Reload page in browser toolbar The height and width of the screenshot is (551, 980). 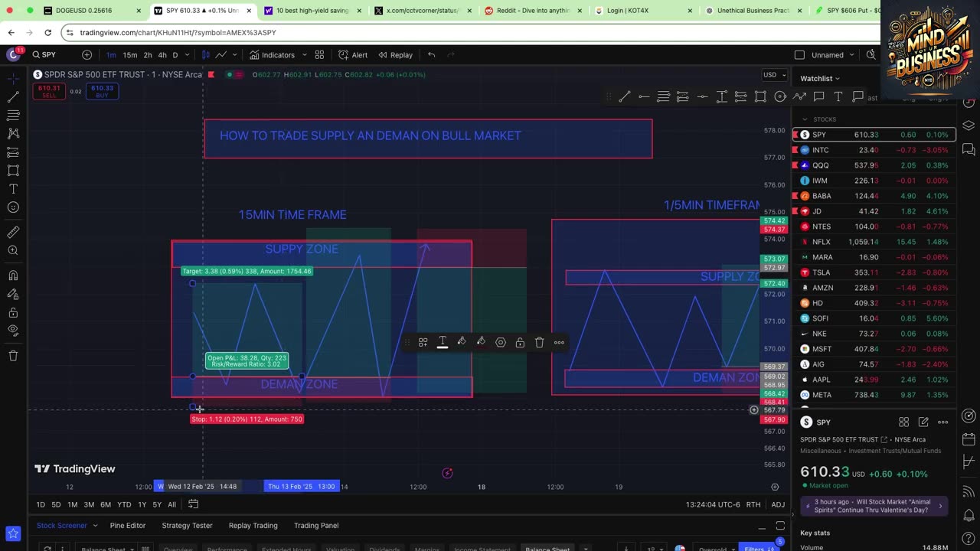coord(47,33)
